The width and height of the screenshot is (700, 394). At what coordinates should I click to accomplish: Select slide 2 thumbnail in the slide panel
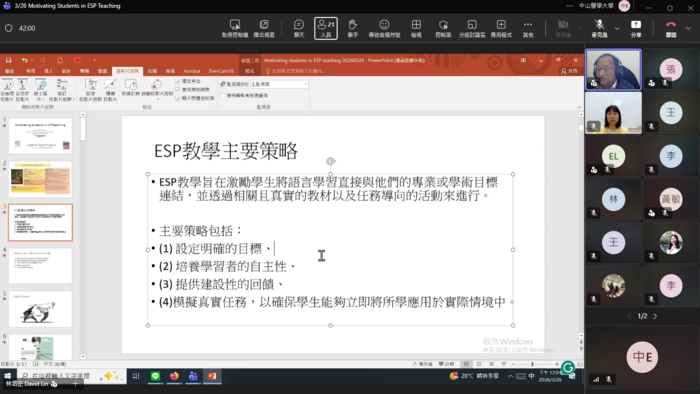pyautogui.click(x=40, y=179)
